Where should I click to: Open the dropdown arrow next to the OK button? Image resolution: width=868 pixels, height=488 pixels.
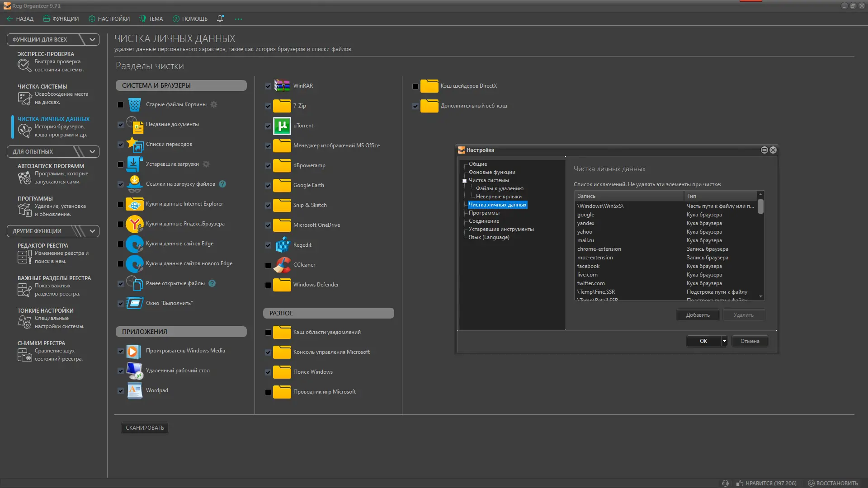pos(724,341)
